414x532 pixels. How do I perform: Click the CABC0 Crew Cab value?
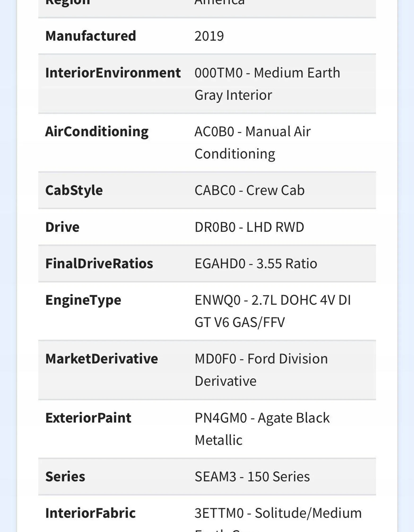coord(249,190)
